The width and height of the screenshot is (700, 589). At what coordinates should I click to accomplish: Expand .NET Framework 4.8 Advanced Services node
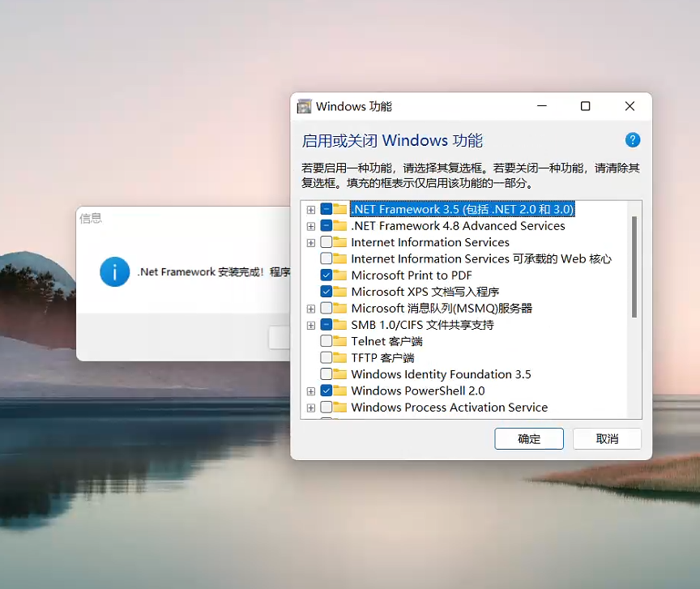point(311,226)
